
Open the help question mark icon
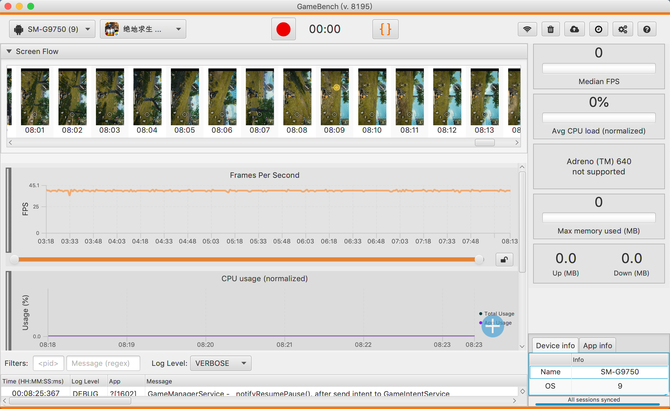click(x=646, y=29)
